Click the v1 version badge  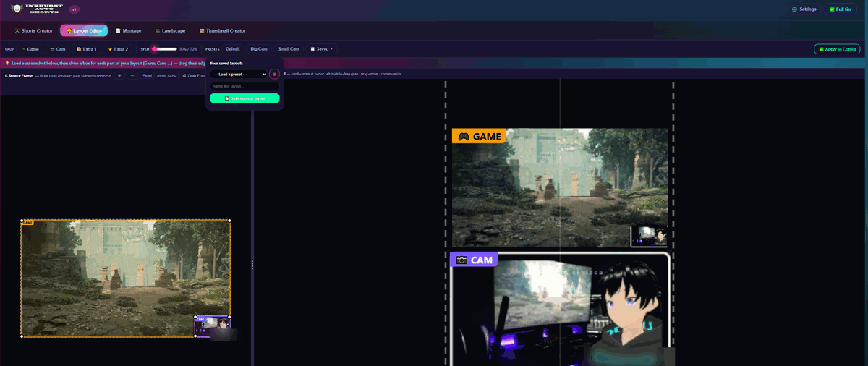click(x=74, y=9)
